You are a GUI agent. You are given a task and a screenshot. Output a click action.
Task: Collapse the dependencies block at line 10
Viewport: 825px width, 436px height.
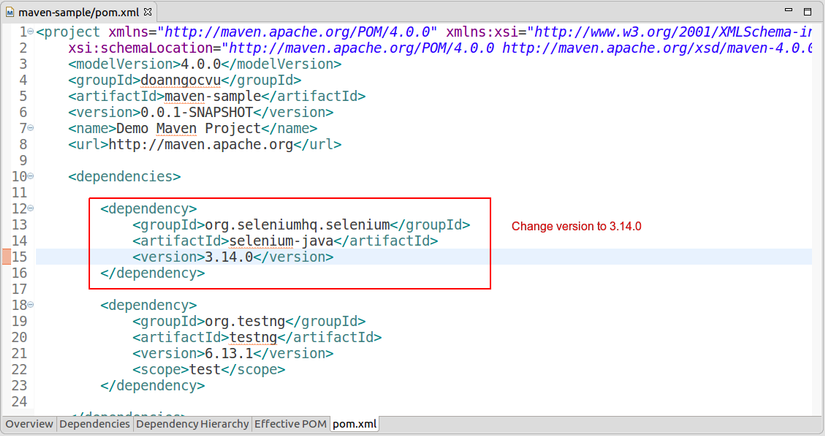click(31, 176)
